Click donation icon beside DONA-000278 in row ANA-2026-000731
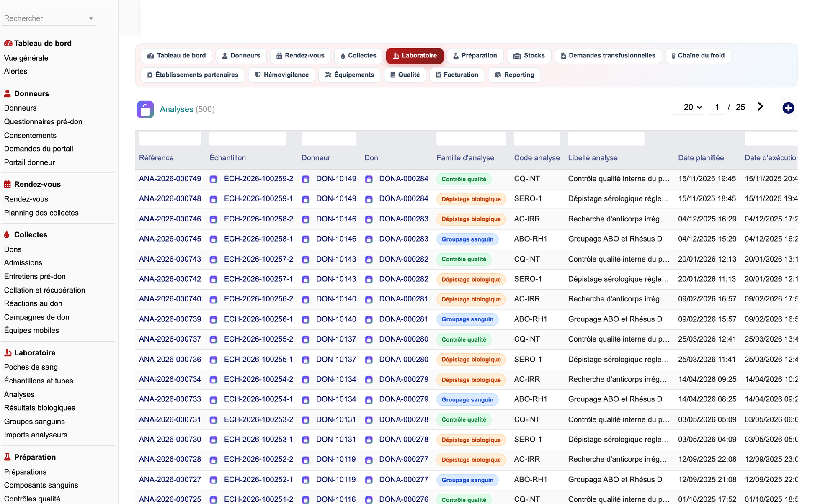 (369, 420)
